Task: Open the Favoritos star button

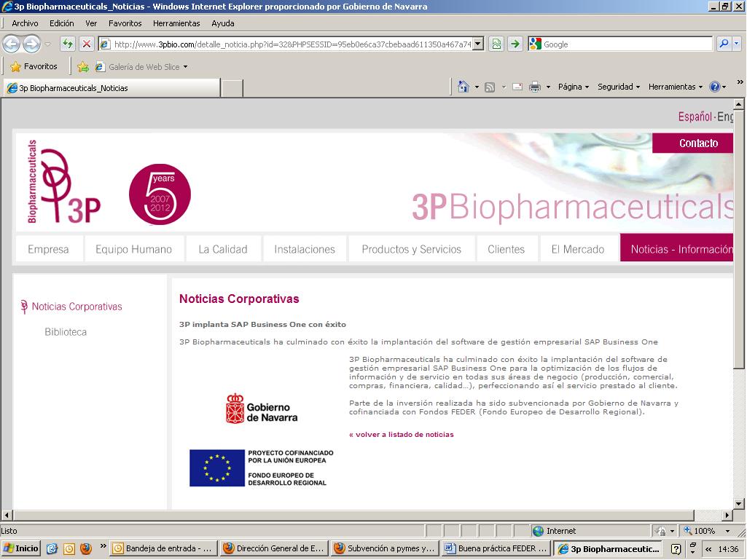Action: point(34,67)
